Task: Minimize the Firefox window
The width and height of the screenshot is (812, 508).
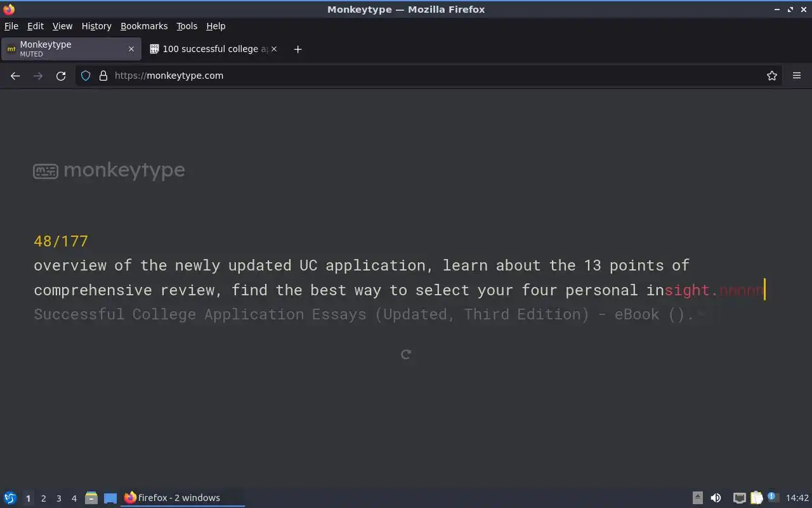Action: [777, 10]
